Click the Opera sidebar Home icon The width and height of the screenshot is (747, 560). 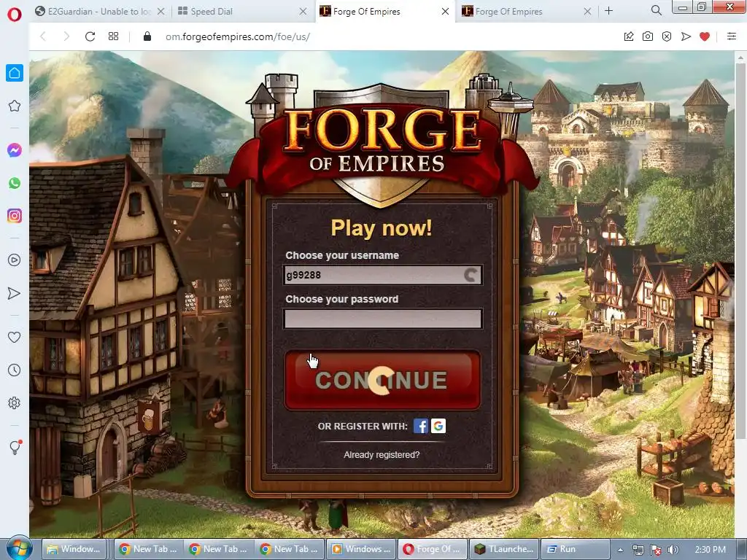(x=15, y=73)
